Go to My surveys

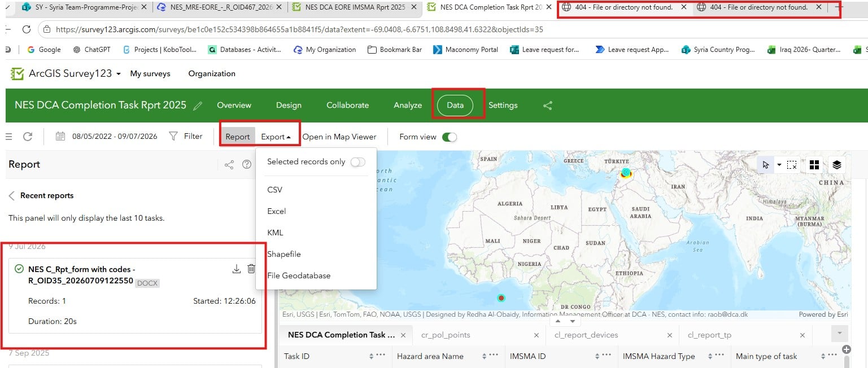pyautogui.click(x=150, y=73)
